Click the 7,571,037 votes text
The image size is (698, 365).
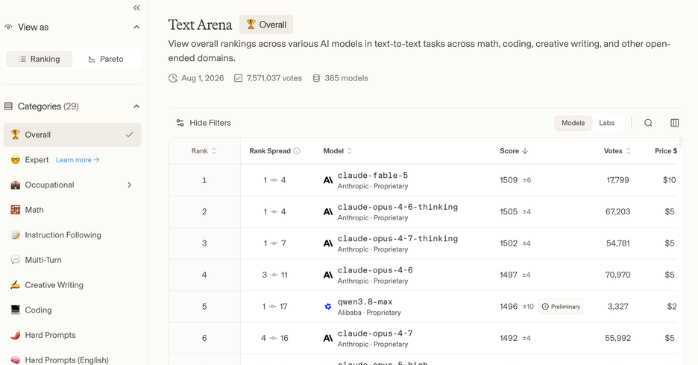[274, 78]
